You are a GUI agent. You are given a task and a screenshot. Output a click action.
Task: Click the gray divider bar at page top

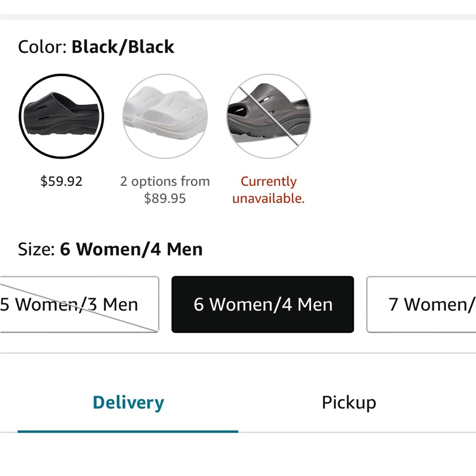pyautogui.click(x=238, y=17)
